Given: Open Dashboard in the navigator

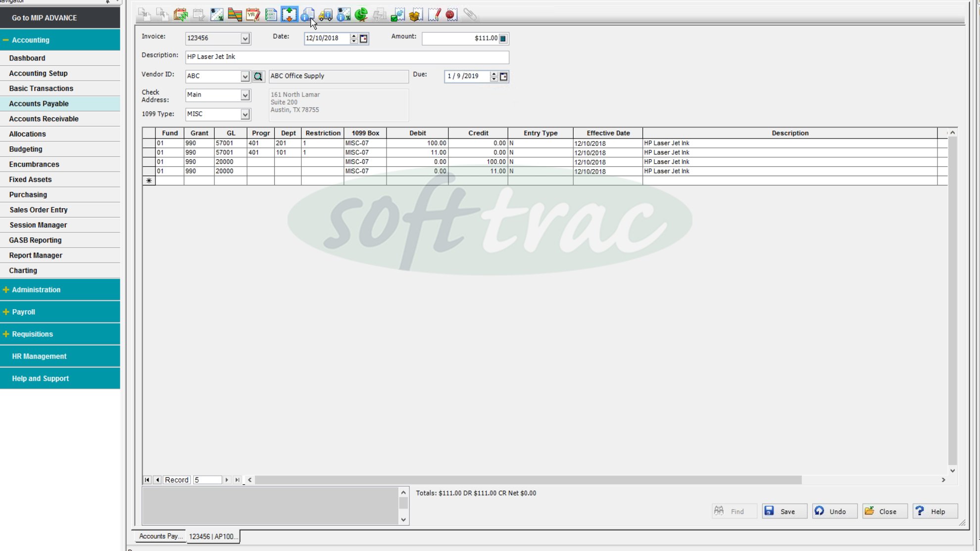Looking at the screenshot, I should point(60,58).
